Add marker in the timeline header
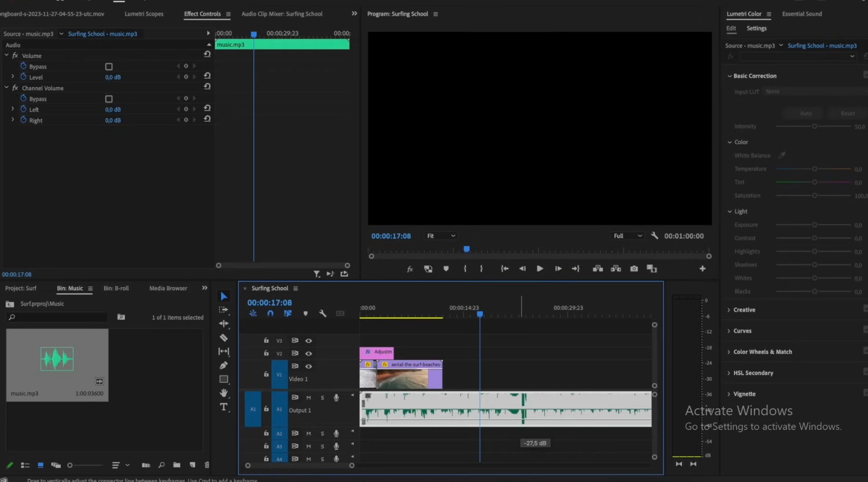This screenshot has width=868, height=482. click(x=305, y=314)
